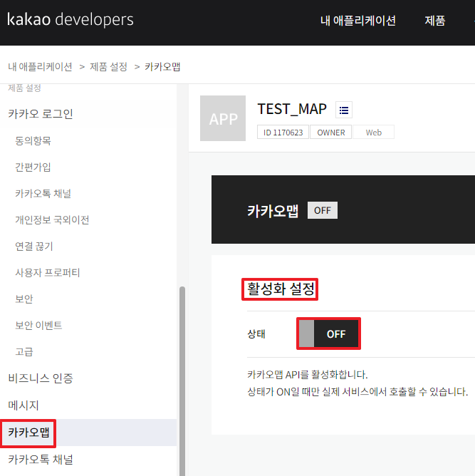The height and width of the screenshot is (476, 475).
Task: Go to 내 애플리케이션 breadcrumb
Action: [40, 67]
